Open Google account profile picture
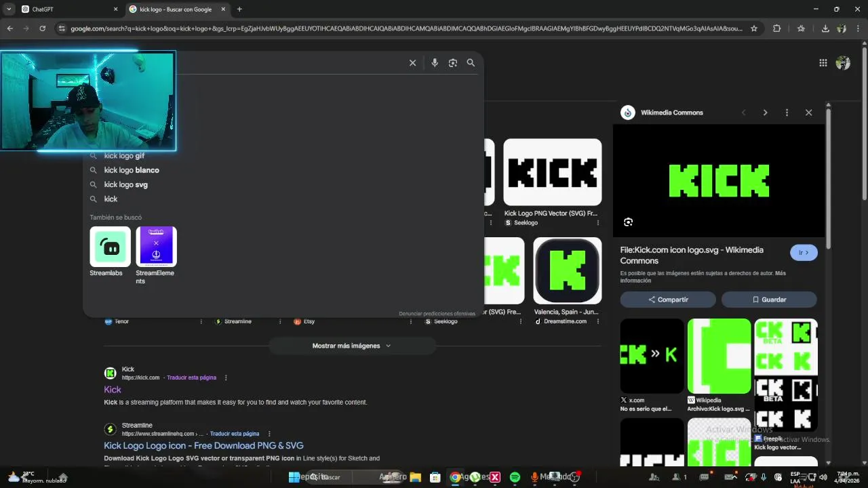This screenshot has height=488, width=868. pyautogui.click(x=843, y=62)
